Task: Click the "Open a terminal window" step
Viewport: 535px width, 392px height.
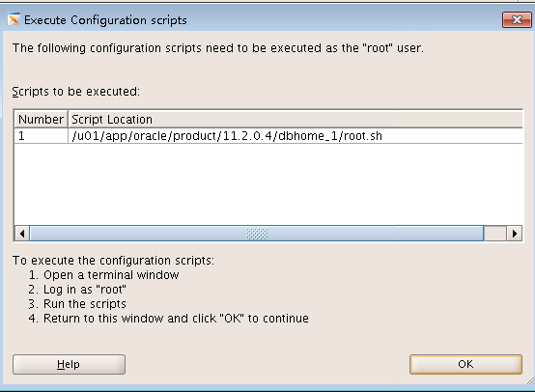Action: (111, 275)
